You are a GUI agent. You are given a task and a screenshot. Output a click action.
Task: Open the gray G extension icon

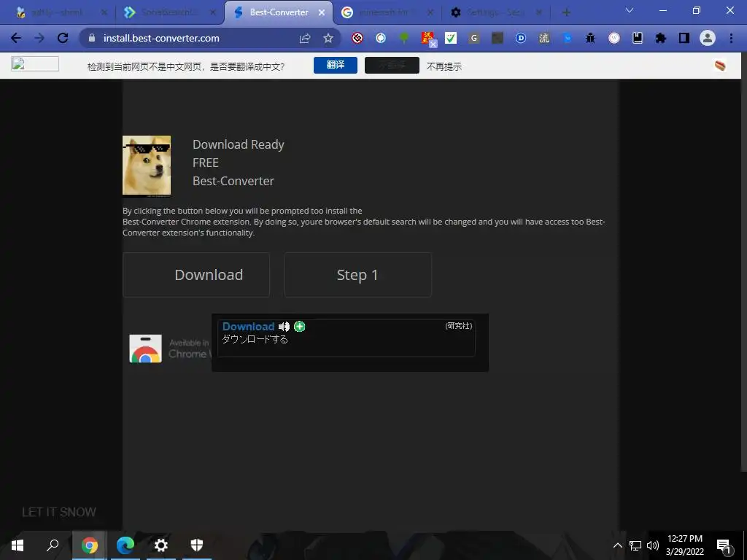474,38
